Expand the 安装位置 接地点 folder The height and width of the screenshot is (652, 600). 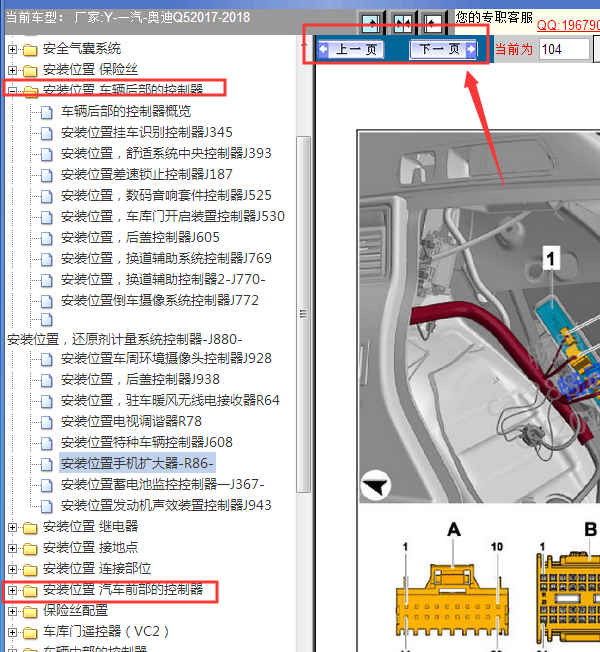coord(12,548)
